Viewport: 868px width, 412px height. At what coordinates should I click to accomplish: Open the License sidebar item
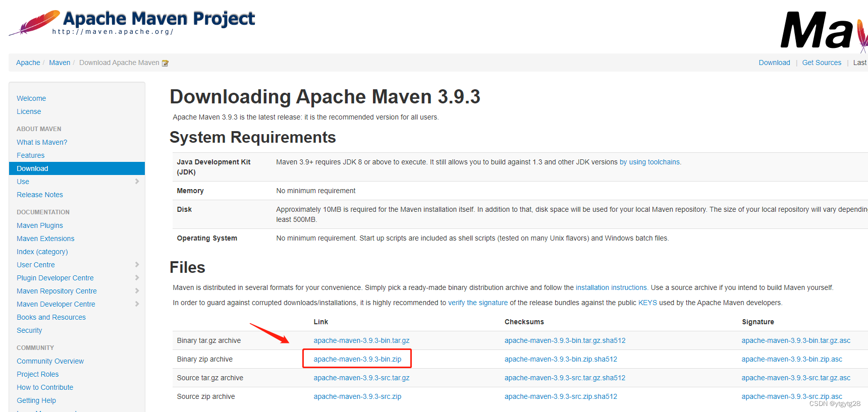pyautogui.click(x=29, y=111)
